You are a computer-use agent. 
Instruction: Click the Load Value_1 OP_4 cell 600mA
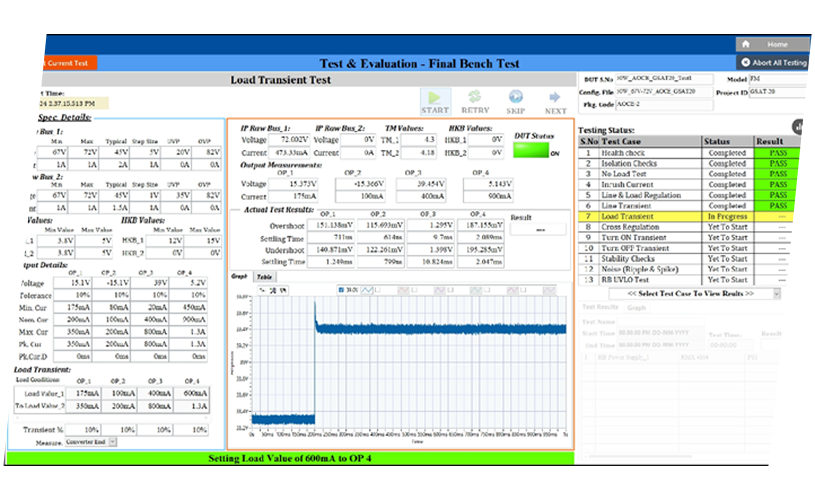193,393
